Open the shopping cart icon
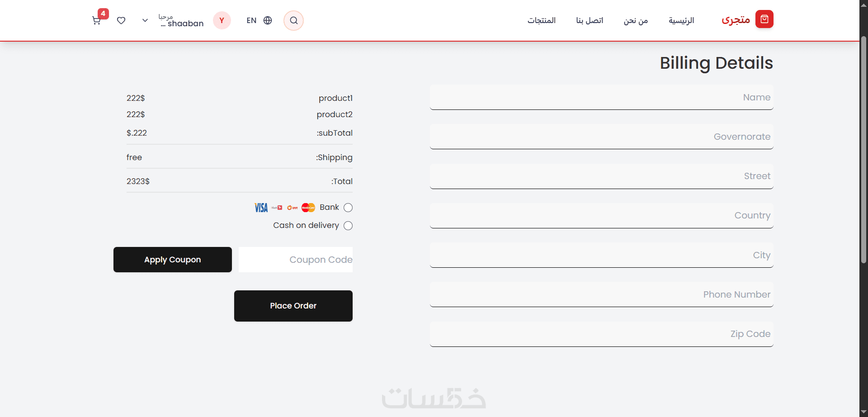Viewport: 868px width, 417px height. point(96,20)
